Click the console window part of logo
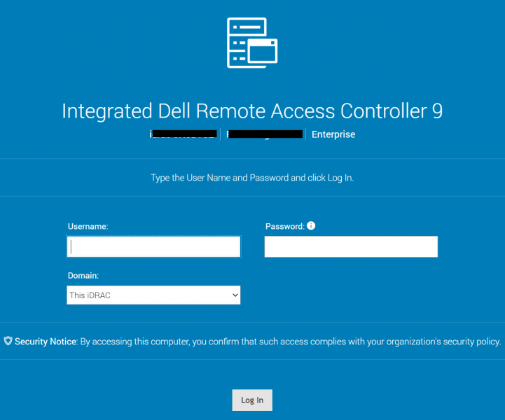505x420 pixels. 262,51
